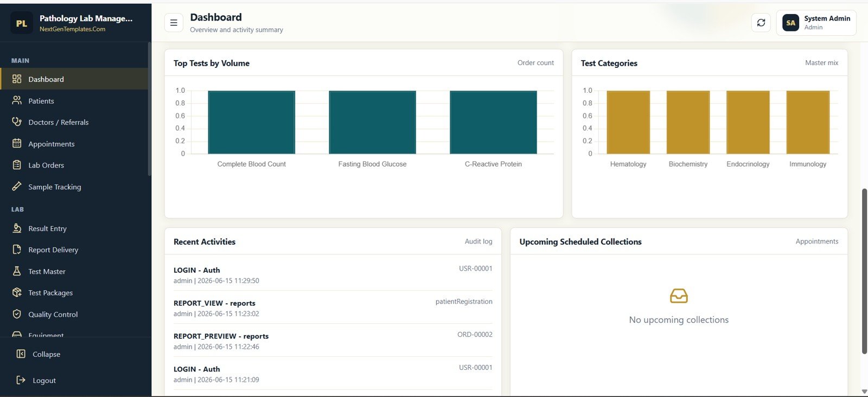Click the C-Reactive Protein bar
868x397 pixels.
[x=493, y=122]
